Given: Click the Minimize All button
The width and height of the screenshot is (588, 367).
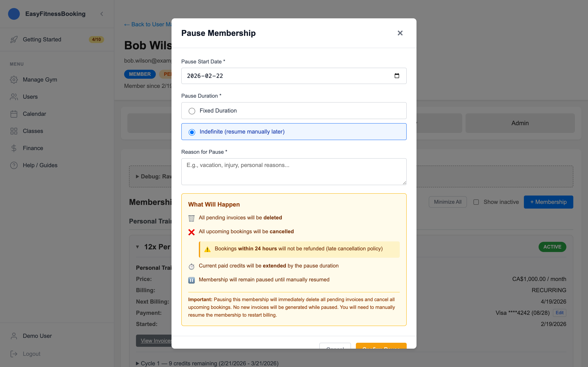Looking at the screenshot, I should point(447,202).
